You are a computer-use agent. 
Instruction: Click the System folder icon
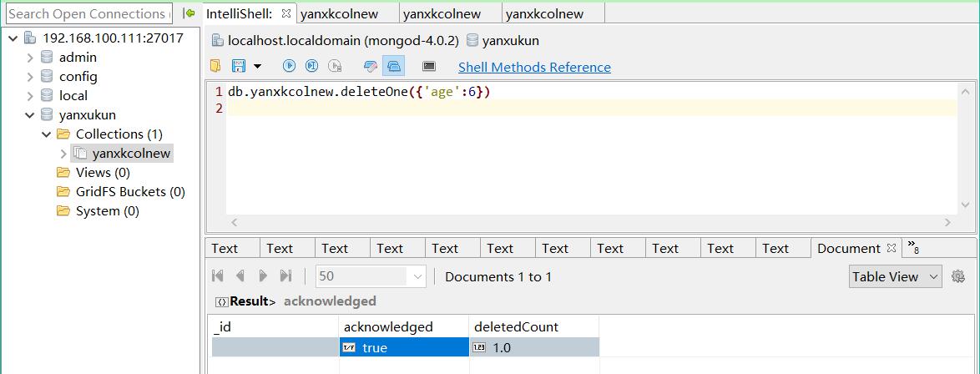click(63, 210)
